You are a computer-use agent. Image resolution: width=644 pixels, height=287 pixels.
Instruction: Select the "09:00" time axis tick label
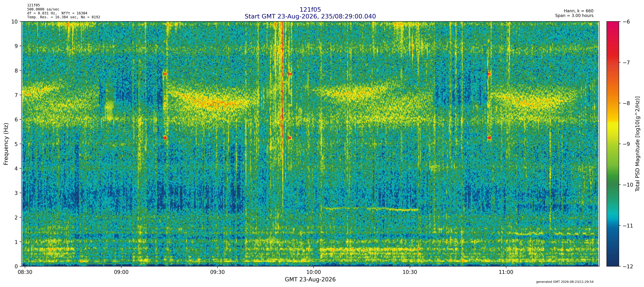pyautogui.click(x=121, y=272)
